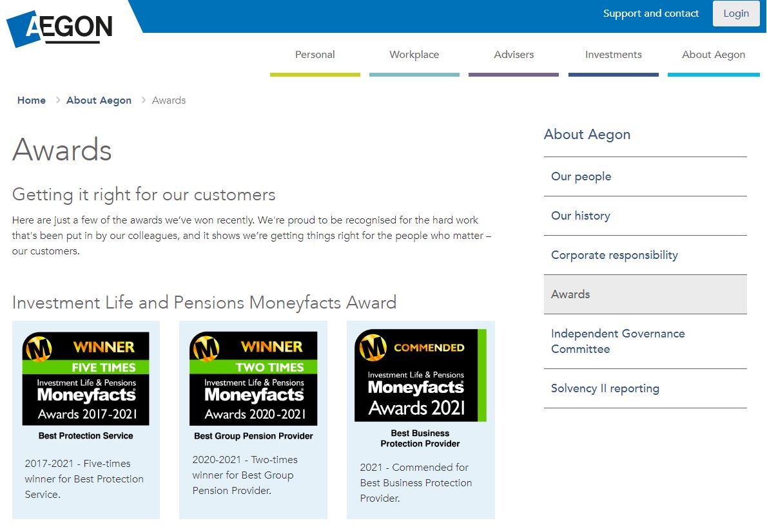The height and width of the screenshot is (532, 767).
Task: Click the Login button
Action: 735,14
